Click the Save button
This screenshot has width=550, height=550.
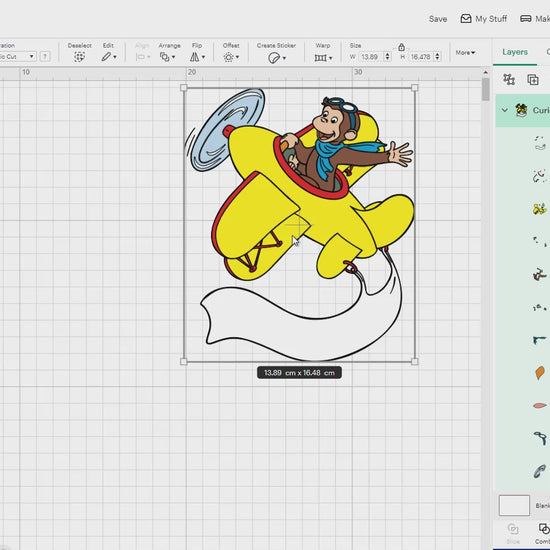click(438, 19)
